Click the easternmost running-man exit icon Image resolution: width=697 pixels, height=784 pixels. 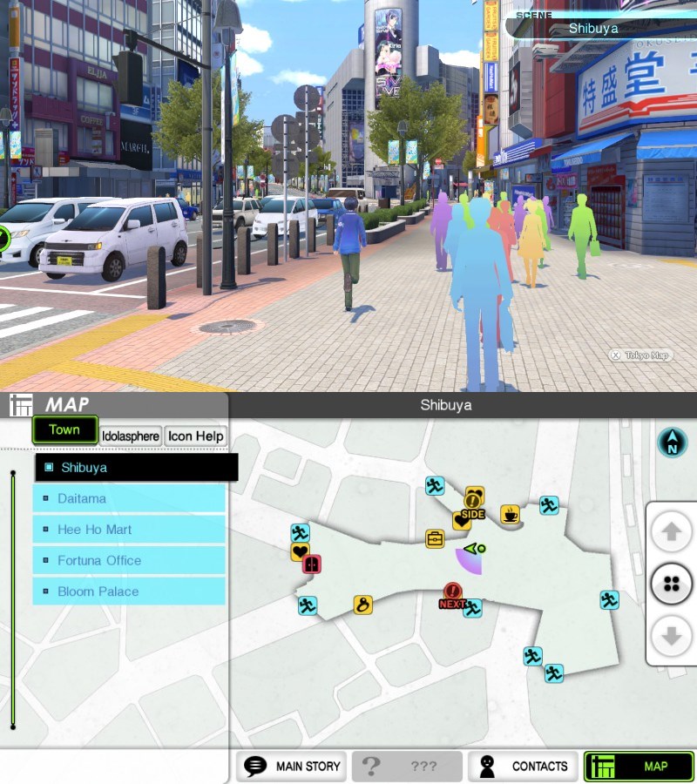pyautogui.click(x=610, y=599)
